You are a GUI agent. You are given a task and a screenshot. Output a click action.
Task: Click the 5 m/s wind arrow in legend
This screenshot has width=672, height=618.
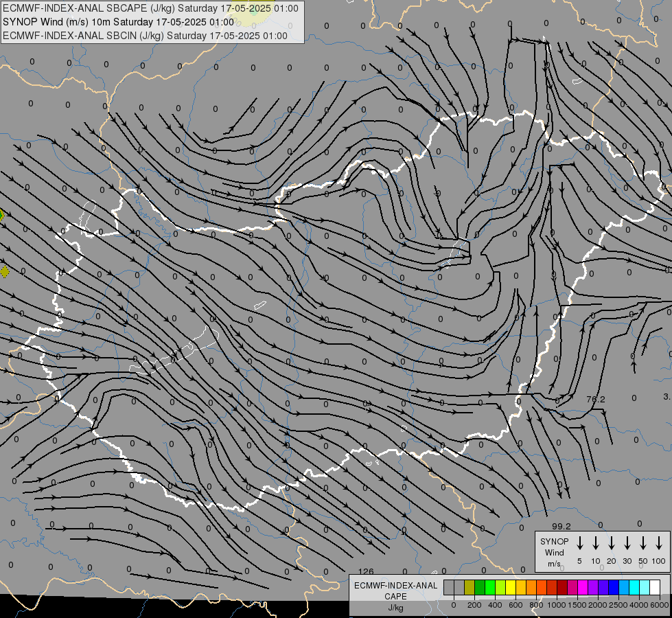(x=579, y=543)
